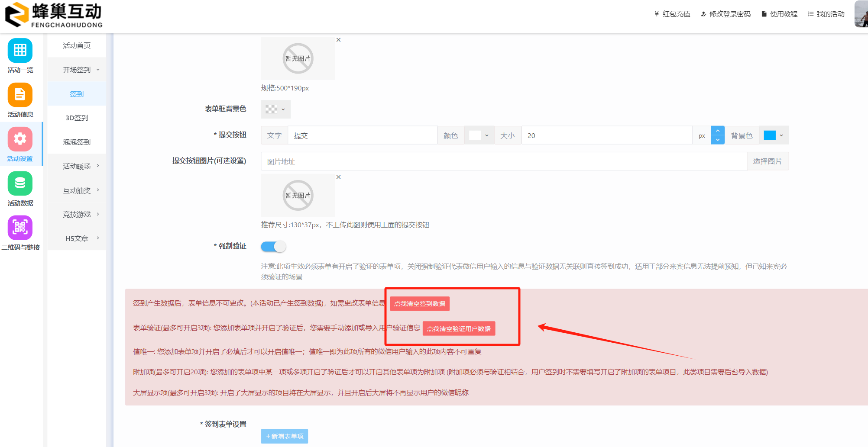This screenshot has height=447, width=868.
Task: Open the 表单框背景色 color picker
Action: tap(275, 109)
